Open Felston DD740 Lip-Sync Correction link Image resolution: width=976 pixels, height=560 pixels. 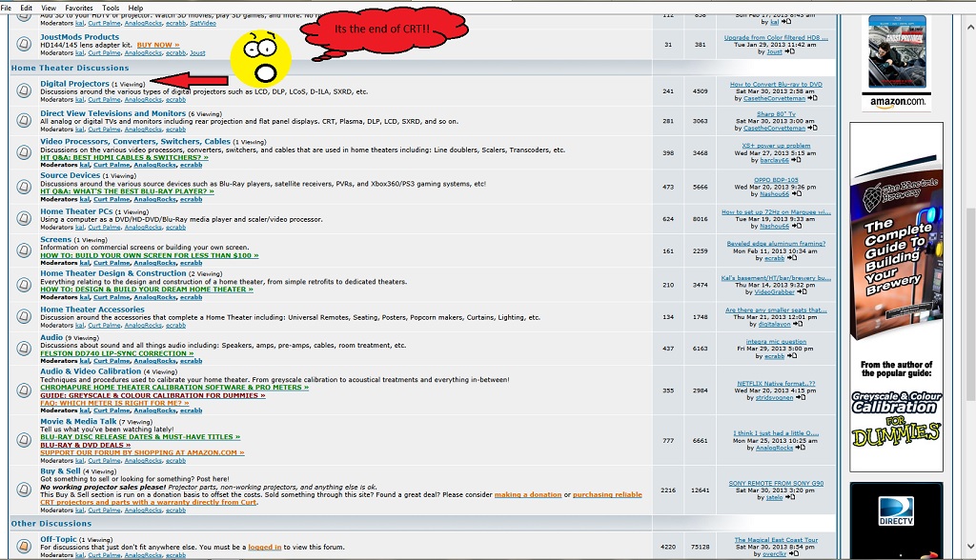117,353
